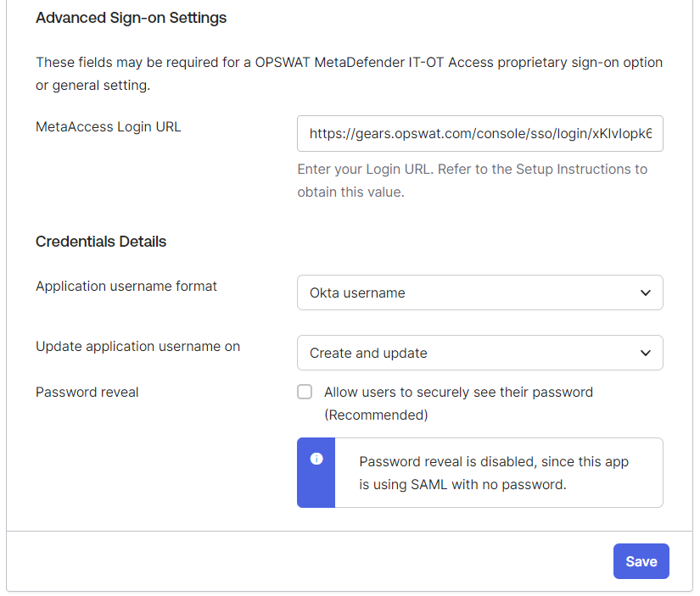Screen dimensions: 700x596
Task: Click the MetaAccess Login URL input field
Action: 480,133
